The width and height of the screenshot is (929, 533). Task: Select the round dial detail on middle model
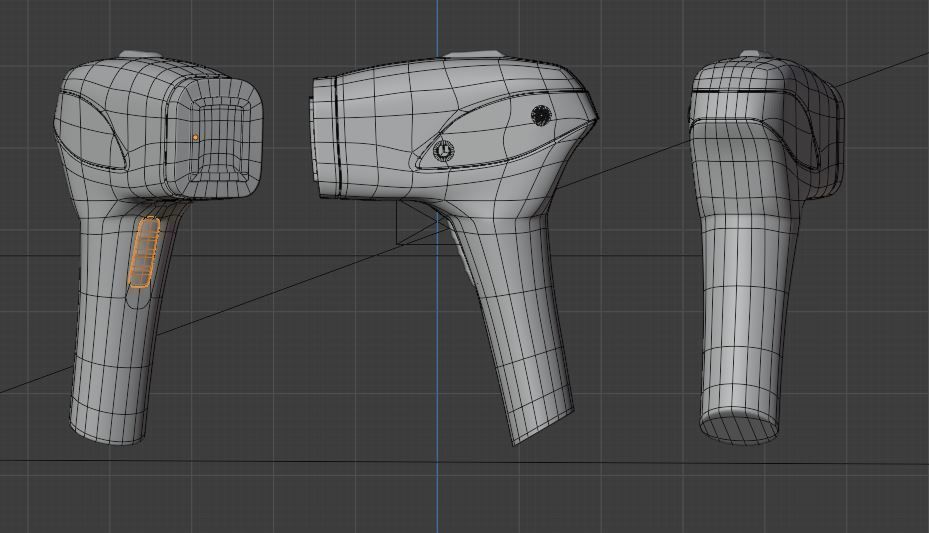point(443,151)
